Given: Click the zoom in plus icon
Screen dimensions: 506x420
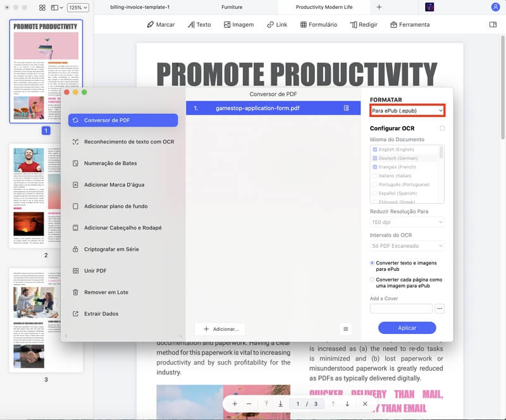Looking at the screenshot, I should [235, 404].
